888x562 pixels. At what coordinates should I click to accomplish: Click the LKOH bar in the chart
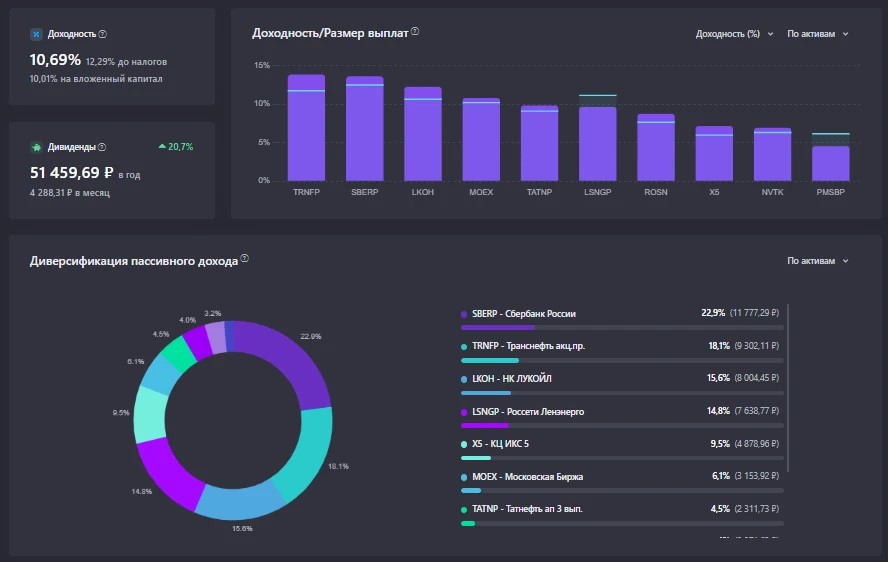click(x=423, y=134)
